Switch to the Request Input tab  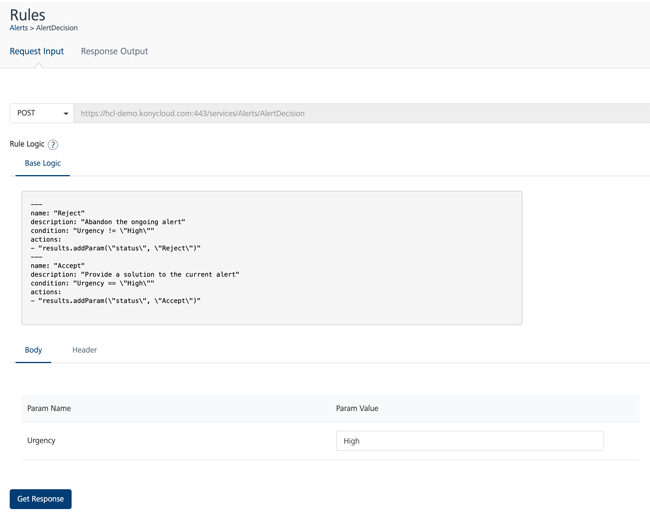[37, 51]
